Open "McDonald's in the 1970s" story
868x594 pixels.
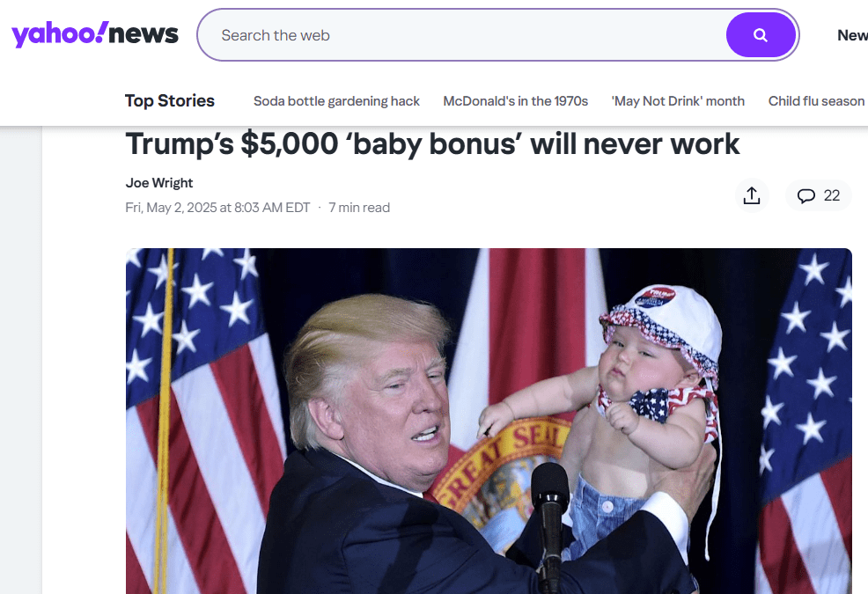coord(515,101)
